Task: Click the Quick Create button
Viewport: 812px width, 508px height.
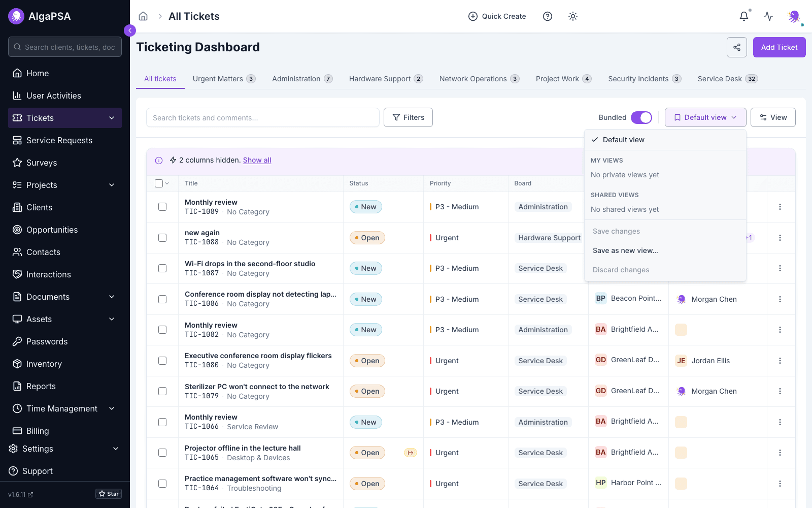Action: pos(497,16)
